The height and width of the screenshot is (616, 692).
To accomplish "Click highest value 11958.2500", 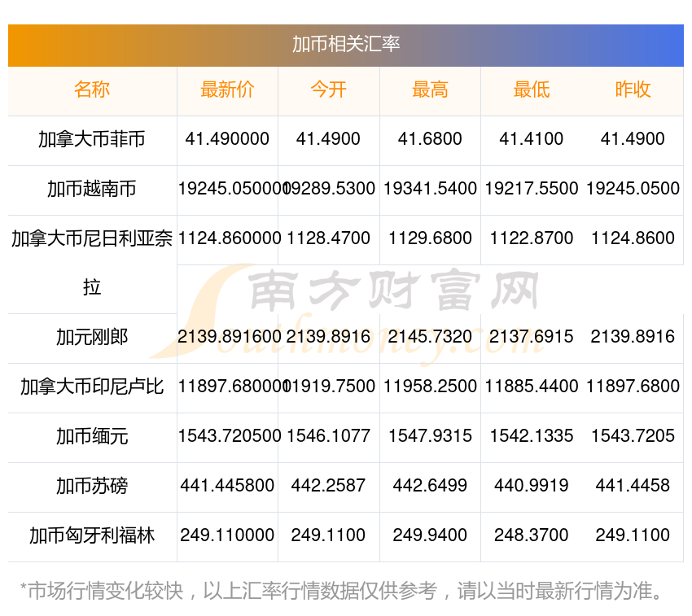I will [x=430, y=386].
